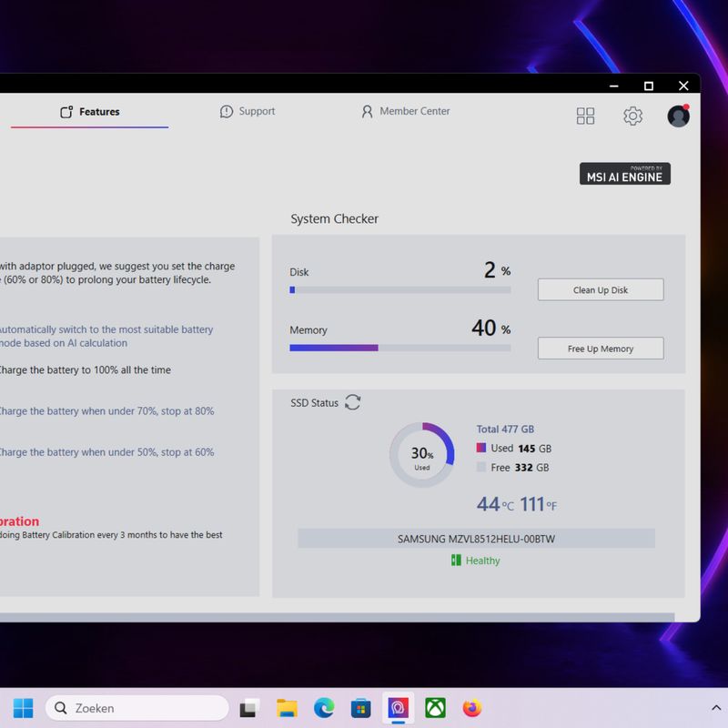Image resolution: width=728 pixels, height=728 pixels.
Task: Switch to the Member Center tab
Action: click(406, 112)
